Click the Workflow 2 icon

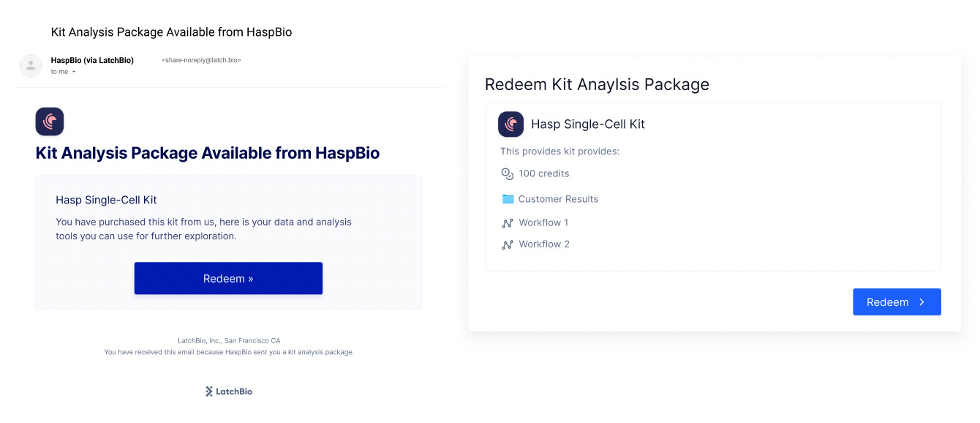tap(508, 244)
